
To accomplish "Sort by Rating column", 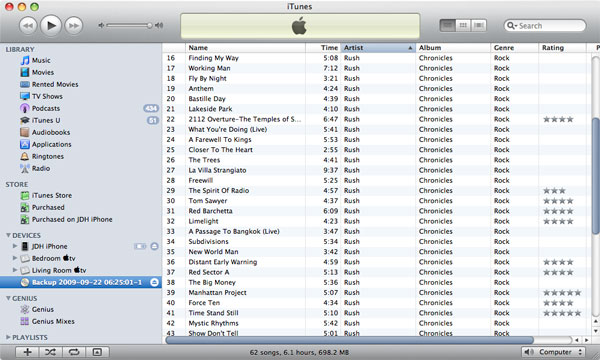I will (x=562, y=48).
